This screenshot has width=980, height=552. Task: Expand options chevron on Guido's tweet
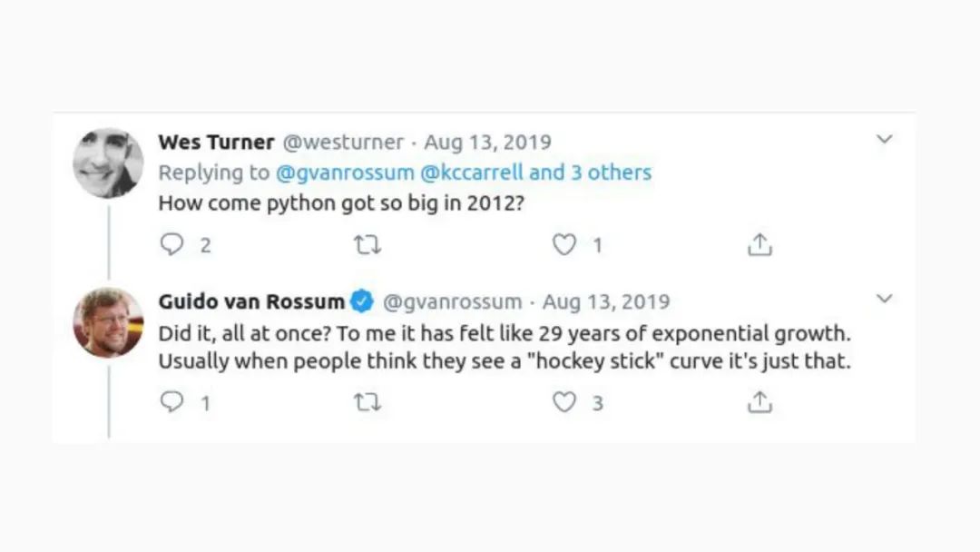point(884,299)
